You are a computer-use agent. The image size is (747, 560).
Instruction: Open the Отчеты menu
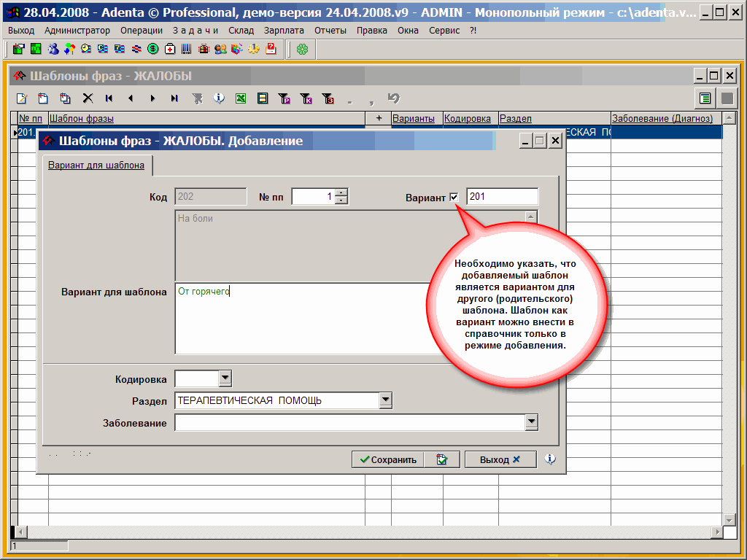(x=330, y=31)
